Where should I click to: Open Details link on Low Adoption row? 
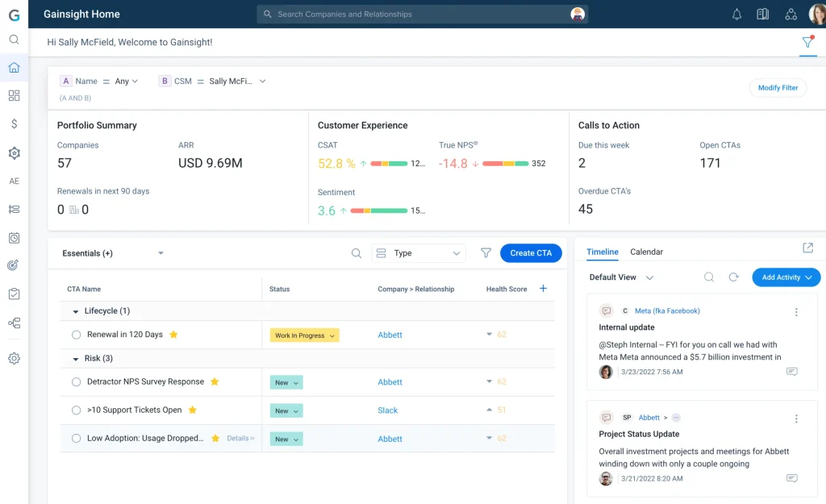[240, 438]
